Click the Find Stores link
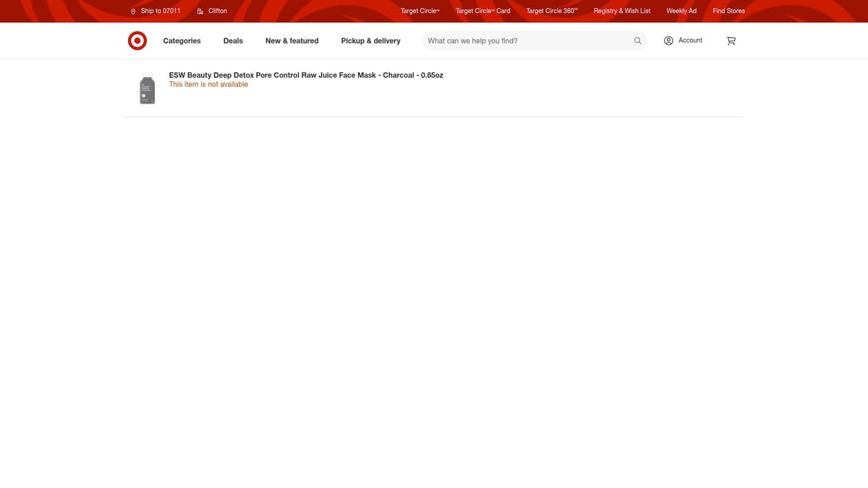 (728, 11)
